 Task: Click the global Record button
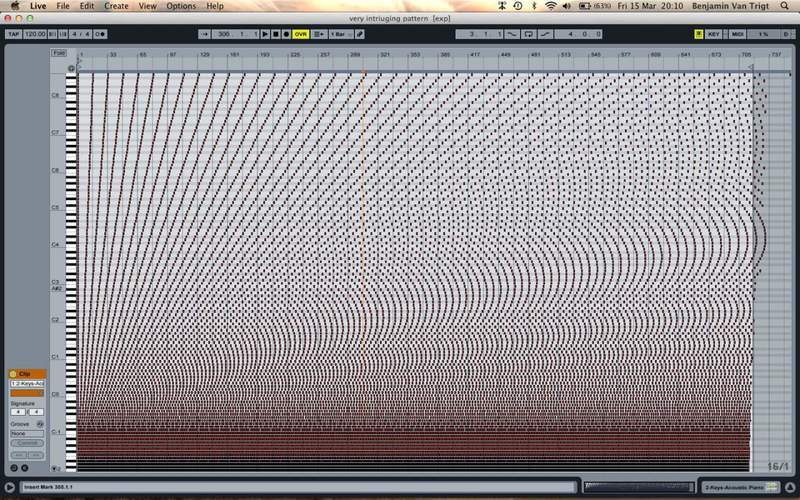pyautogui.click(x=287, y=34)
